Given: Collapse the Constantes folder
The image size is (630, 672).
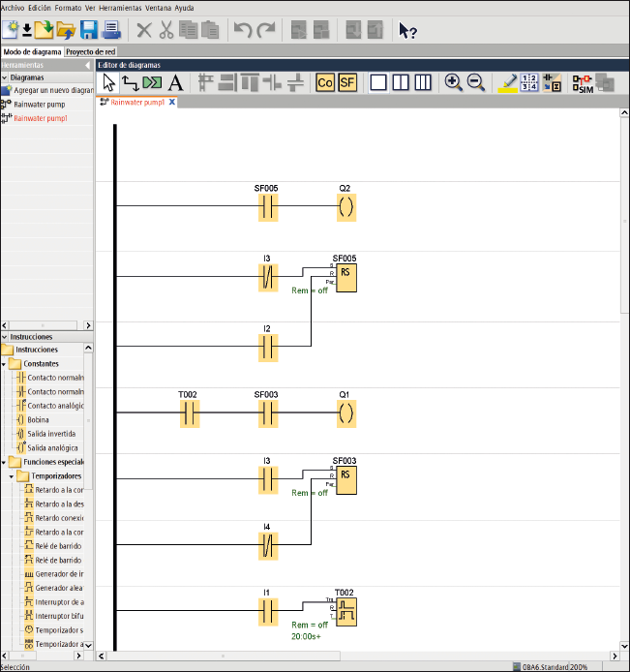Looking at the screenshot, I should tap(4, 364).
